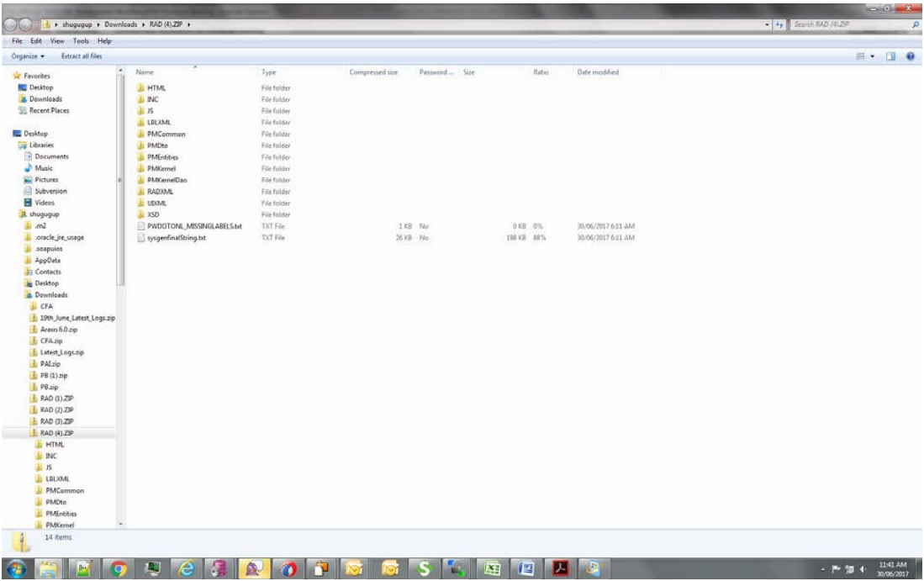Screen dimensions: 924x581
Task: Open the Organize dropdown
Action: click(x=28, y=56)
